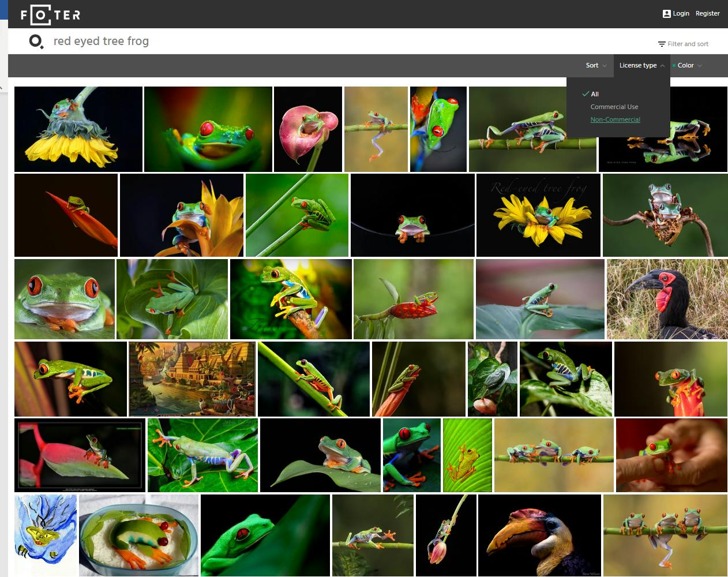Click the search magnifier icon
The image size is (728, 577).
[x=36, y=42]
